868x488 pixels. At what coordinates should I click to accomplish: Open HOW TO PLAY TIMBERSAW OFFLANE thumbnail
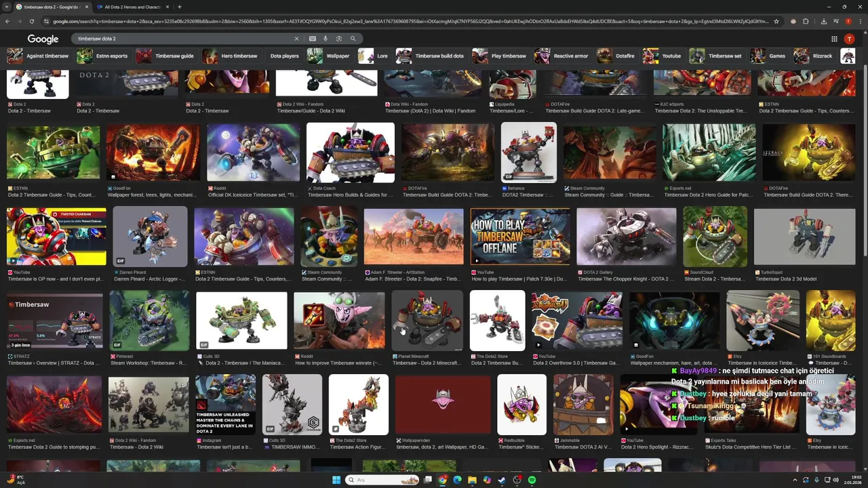[x=520, y=236]
